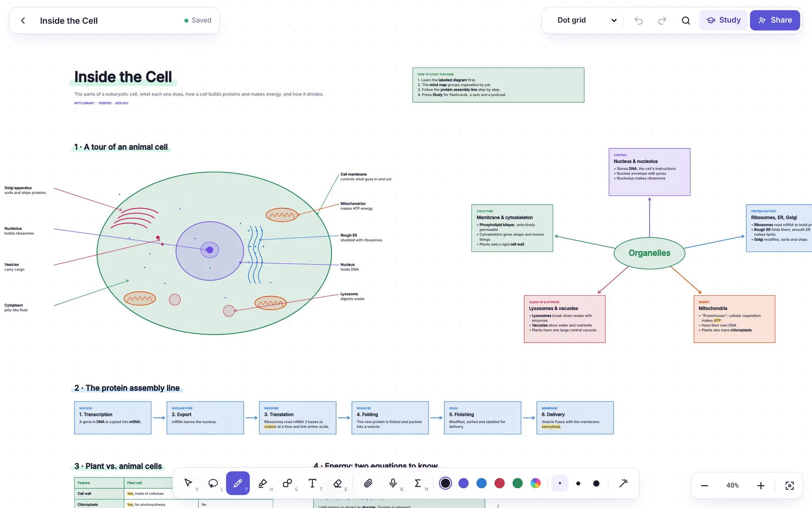Click the Share button
The width and height of the screenshot is (812, 508).
pyautogui.click(x=775, y=20)
